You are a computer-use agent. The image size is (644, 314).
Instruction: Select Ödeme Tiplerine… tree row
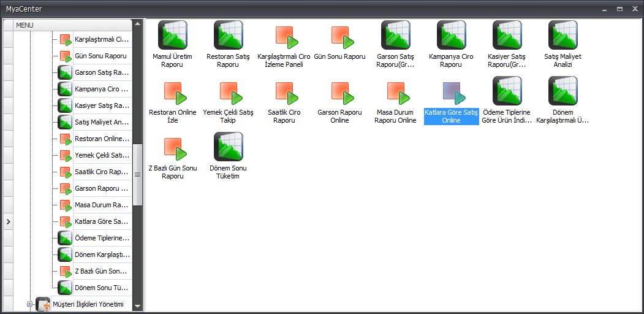[102, 239]
